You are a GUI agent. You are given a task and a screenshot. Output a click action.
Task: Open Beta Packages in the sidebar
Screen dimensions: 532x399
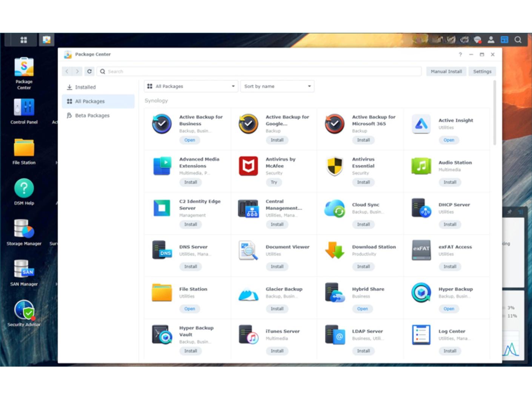98,116
